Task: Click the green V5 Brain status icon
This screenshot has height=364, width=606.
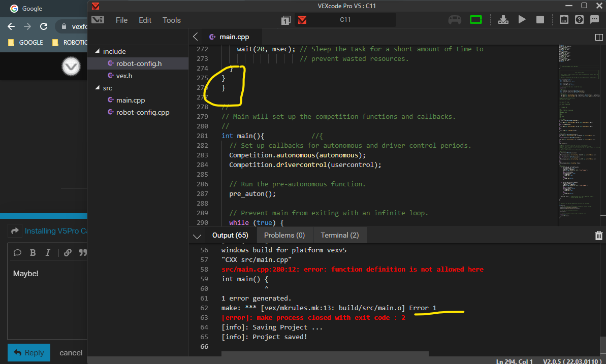Action: pos(476,20)
